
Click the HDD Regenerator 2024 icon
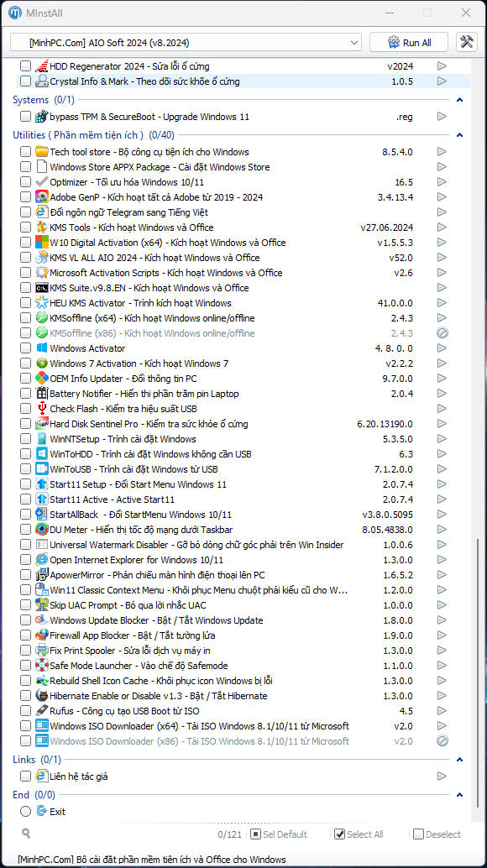coord(41,66)
